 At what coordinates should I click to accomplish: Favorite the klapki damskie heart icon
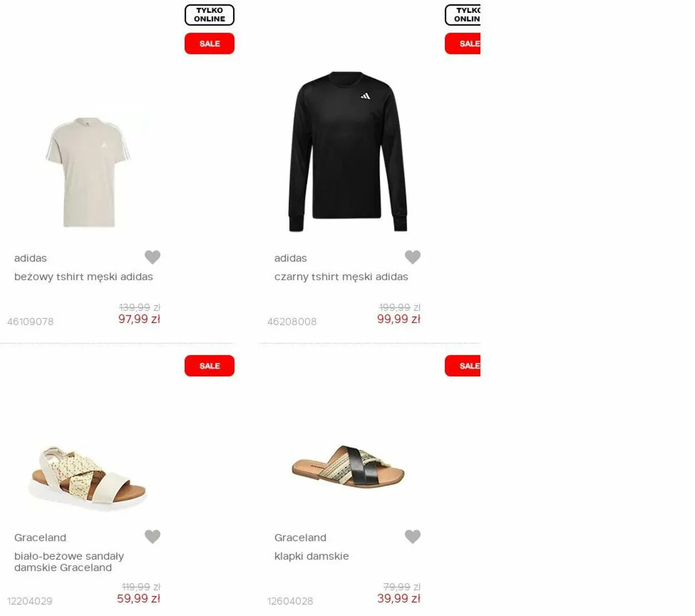coord(413,536)
